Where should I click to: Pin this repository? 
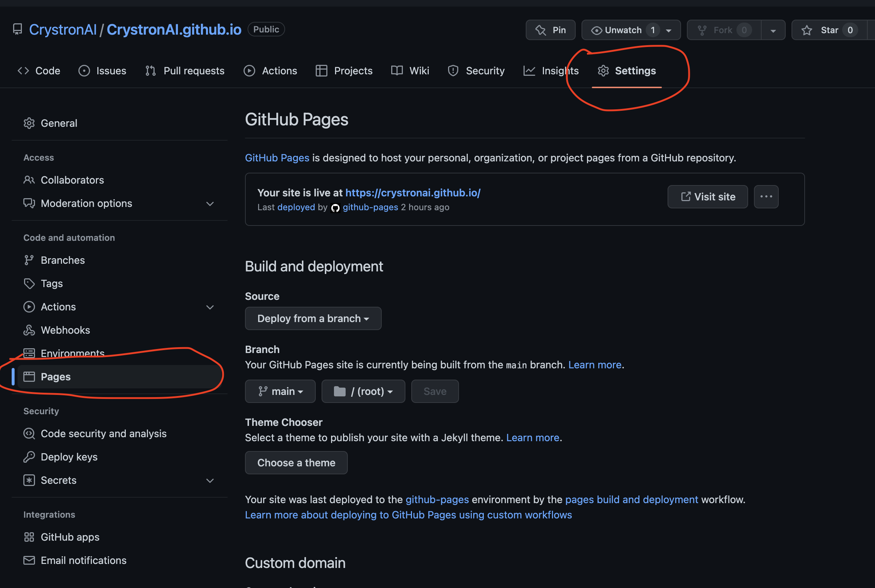click(551, 30)
